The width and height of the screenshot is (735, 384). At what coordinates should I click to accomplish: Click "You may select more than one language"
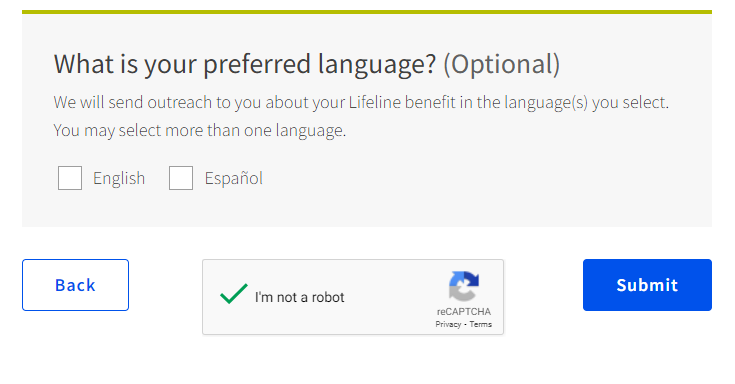click(x=200, y=130)
